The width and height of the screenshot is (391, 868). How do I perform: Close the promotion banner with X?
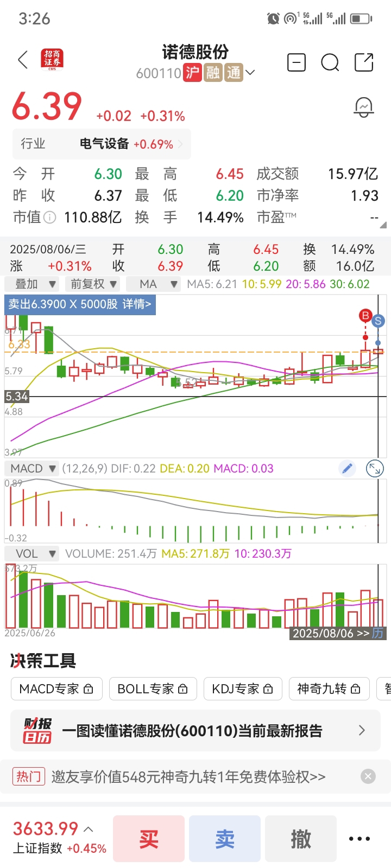[x=368, y=776]
